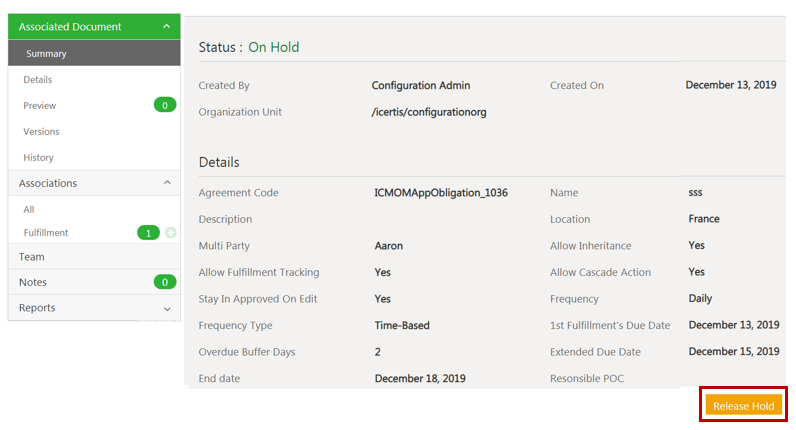The image size is (796, 430).
Task: Click the Fulfillment count badge
Action: pos(148,233)
